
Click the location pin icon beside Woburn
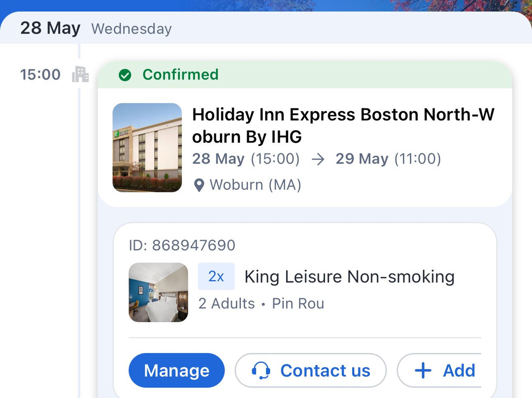[199, 185]
